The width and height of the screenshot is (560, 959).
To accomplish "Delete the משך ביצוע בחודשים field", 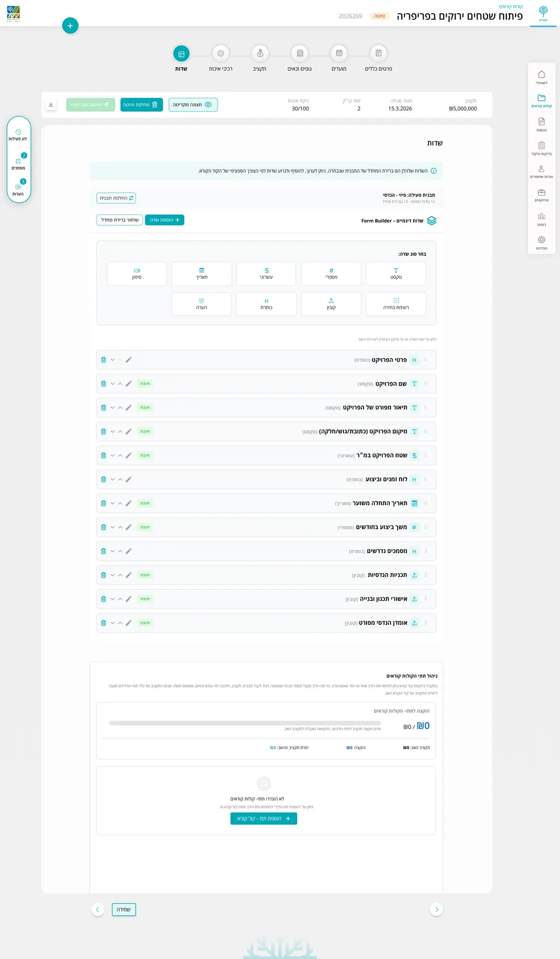I will (103, 527).
